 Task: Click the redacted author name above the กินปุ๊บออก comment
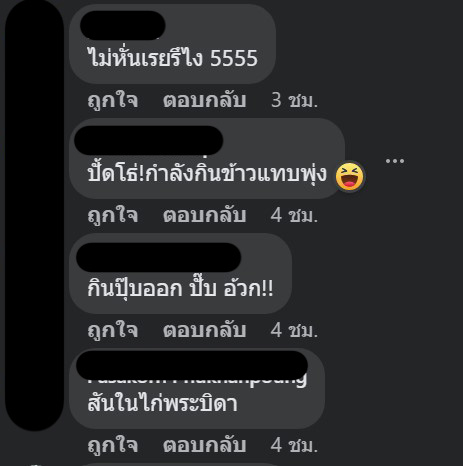(158, 257)
